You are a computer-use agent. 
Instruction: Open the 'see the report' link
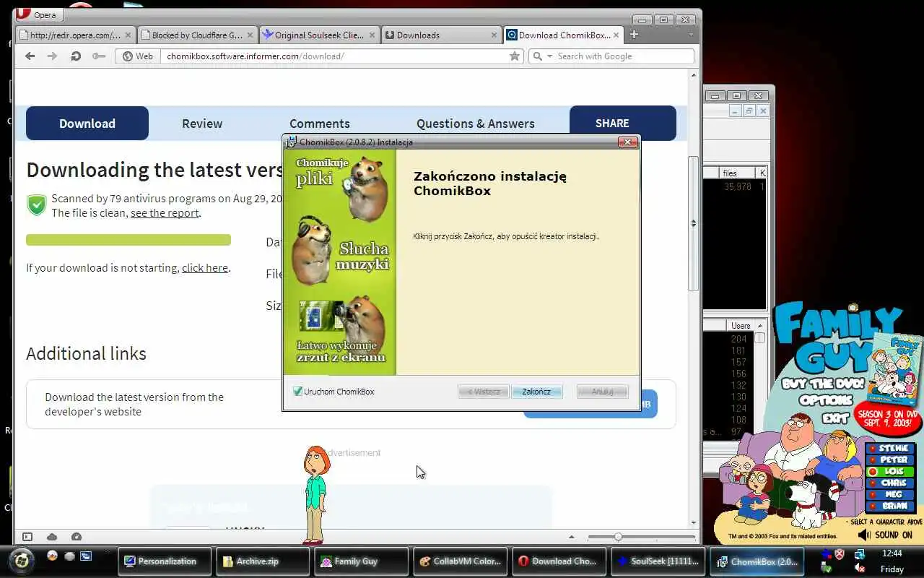tap(165, 213)
